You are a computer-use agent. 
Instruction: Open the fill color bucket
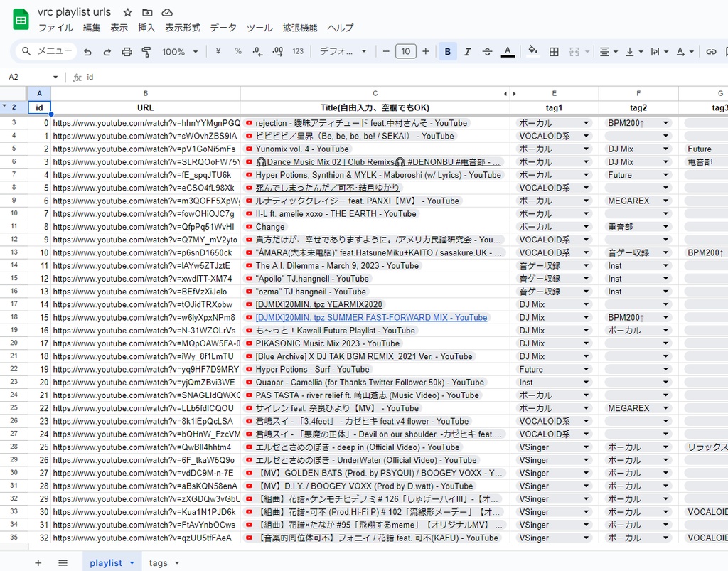(x=533, y=51)
